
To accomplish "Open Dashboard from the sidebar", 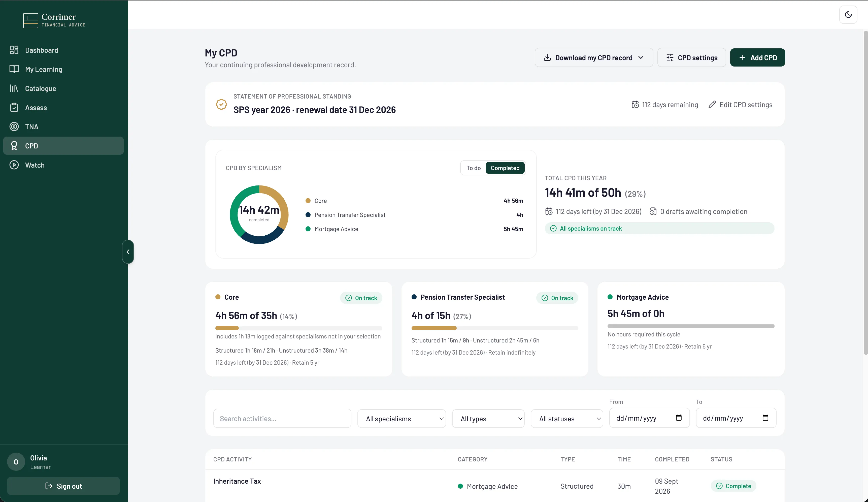I will point(63,50).
